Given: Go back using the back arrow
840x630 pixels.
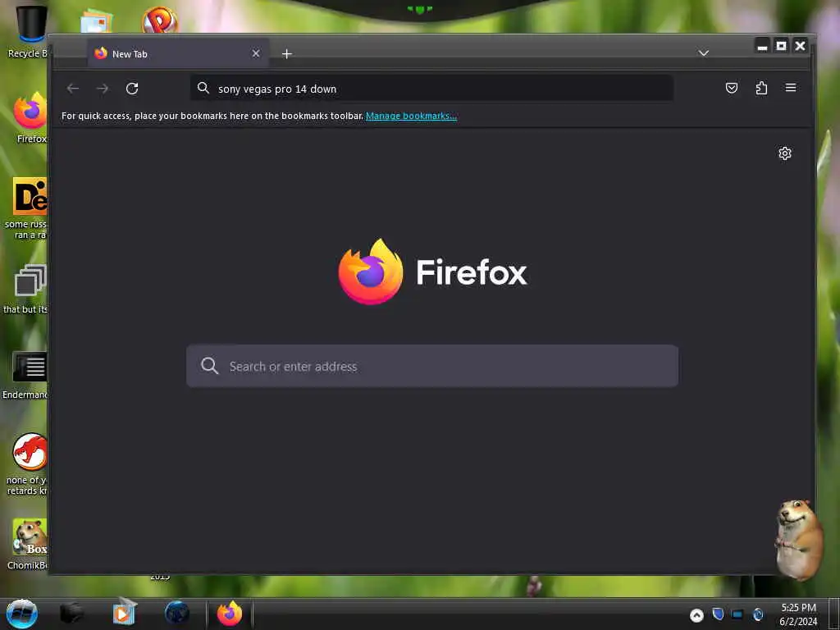Looking at the screenshot, I should [x=73, y=89].
